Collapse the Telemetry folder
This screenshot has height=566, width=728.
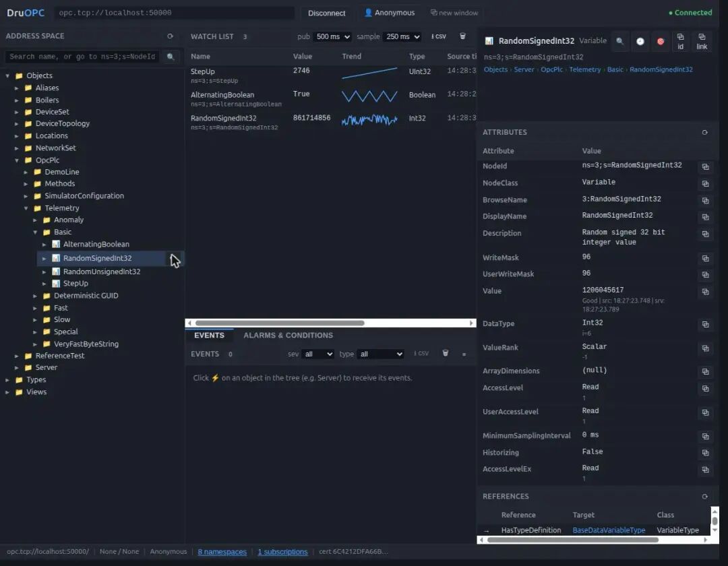point(26,208)
